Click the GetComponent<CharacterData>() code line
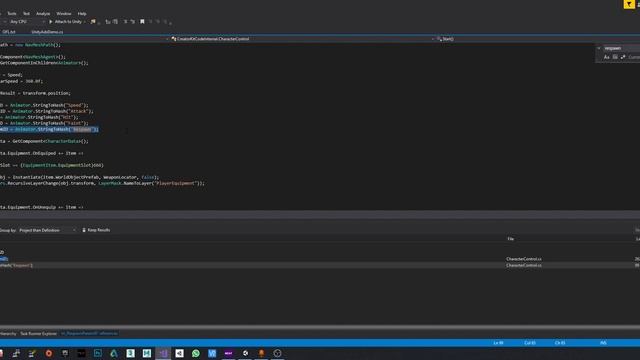The width and height of the screenshot is (640, 360). tap(44, 141)
